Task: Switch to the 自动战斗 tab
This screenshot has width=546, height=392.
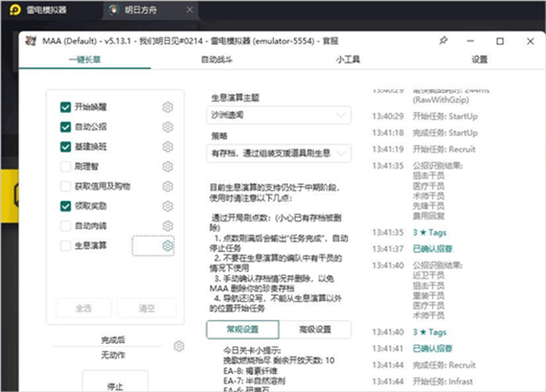Action: [216, 59]
